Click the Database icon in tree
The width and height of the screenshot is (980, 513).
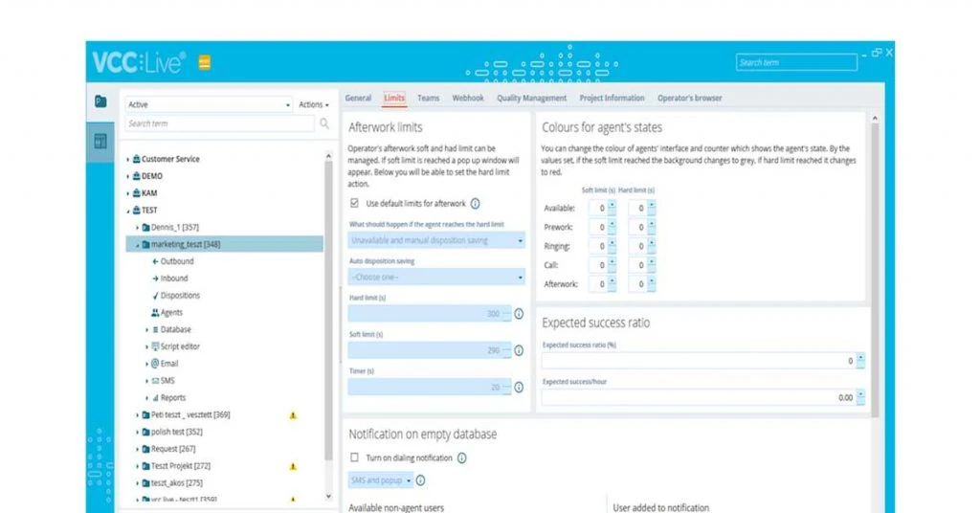pyautogui.click(x=155, y=330)
